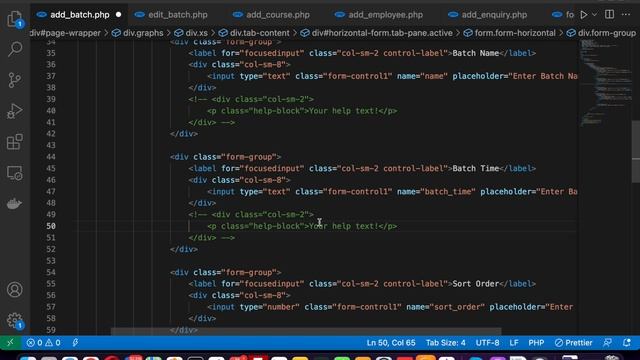The height and width of the screenshot is (360, 640).
Task: Click line number 54 in gutter
Action: pos(51,273)
